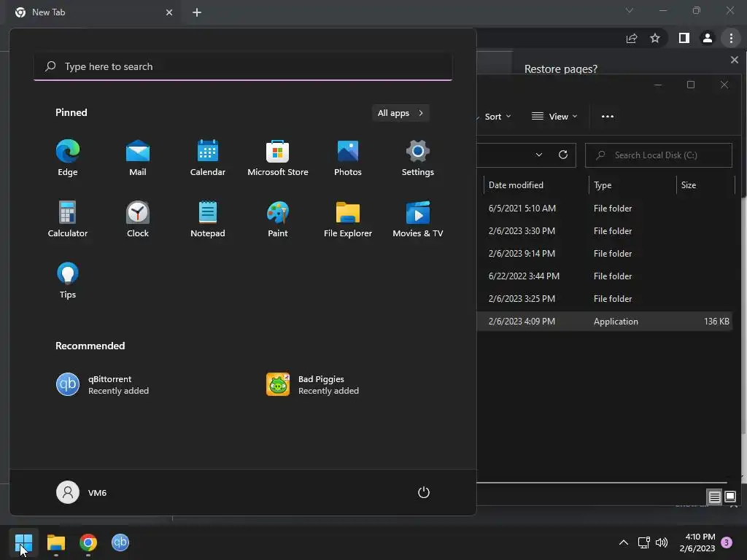
Task: Open a new Chrome tab
Action: [197, 12]
